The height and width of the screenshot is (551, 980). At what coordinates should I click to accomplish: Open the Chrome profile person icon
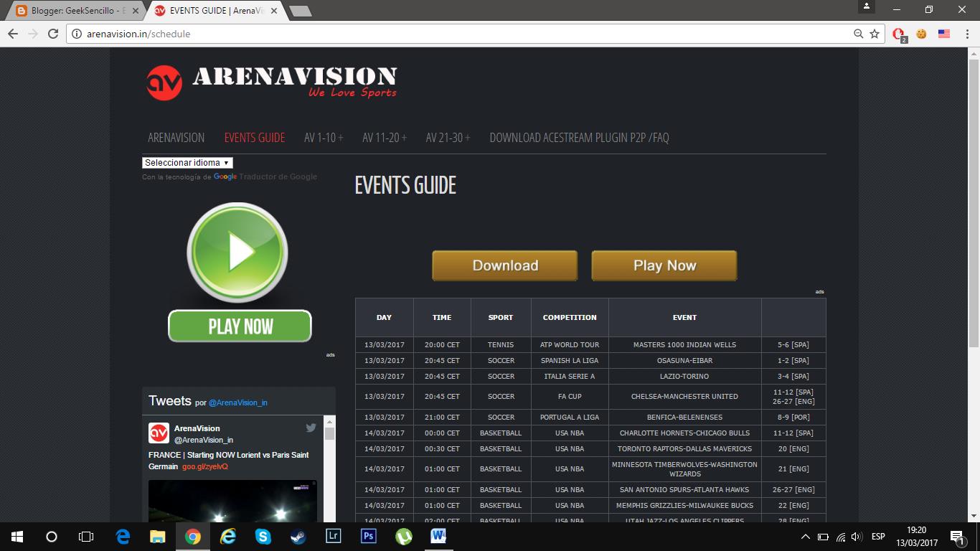867,6
